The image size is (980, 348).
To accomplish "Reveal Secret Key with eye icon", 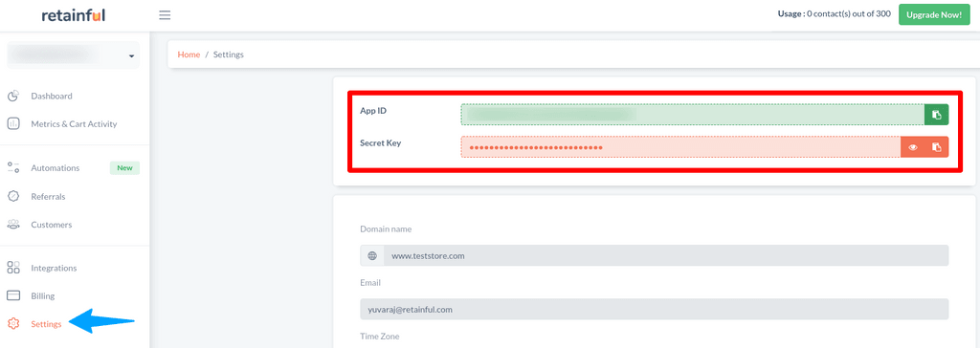I will [913, 147].
